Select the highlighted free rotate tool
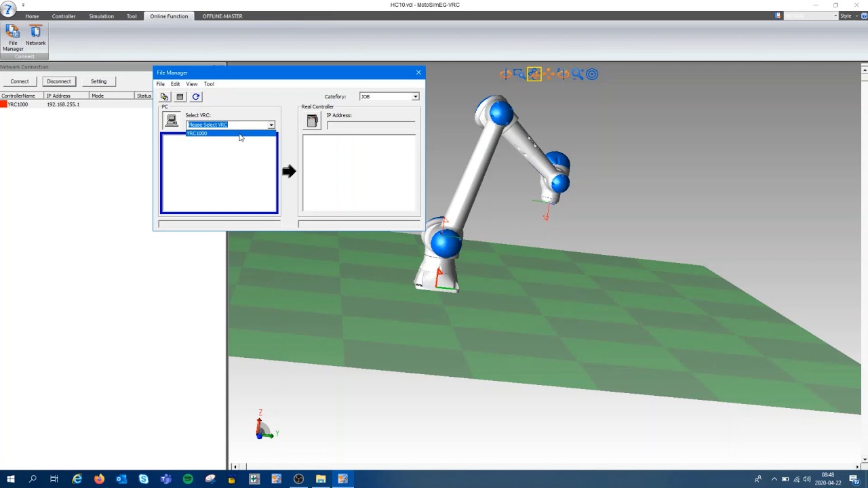Viewport: 868px width, 488px height. 534,74
